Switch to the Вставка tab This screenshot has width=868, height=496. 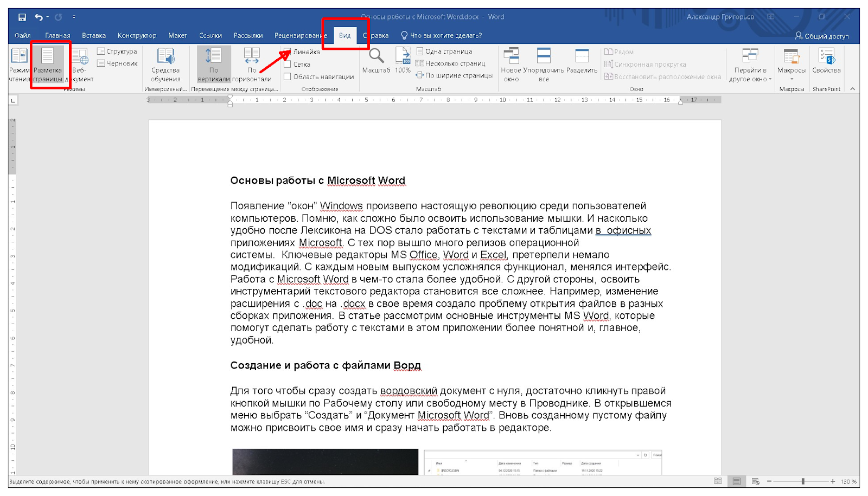94,36
